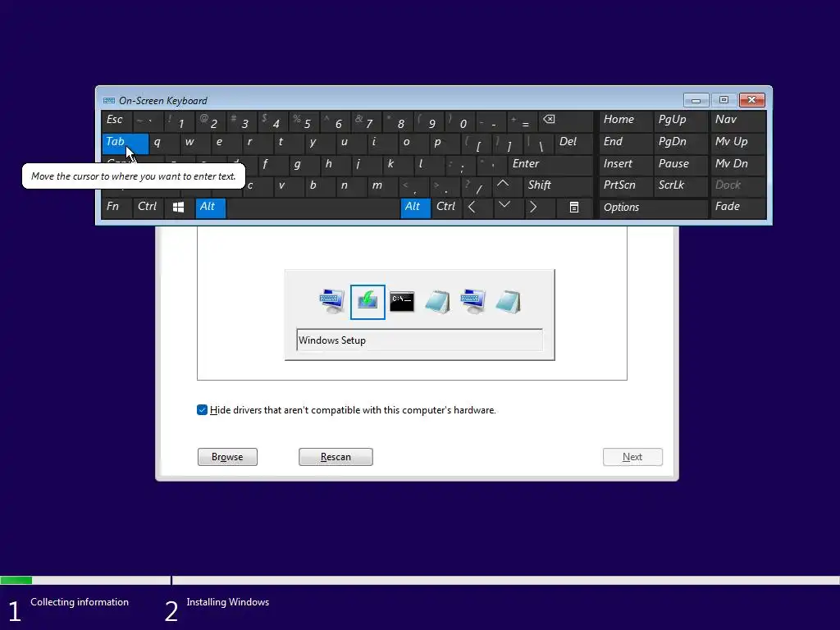This screenshot has height=630, width=840.
Task: Toggle the ScrLk key
Action: (x=680, y=185)
